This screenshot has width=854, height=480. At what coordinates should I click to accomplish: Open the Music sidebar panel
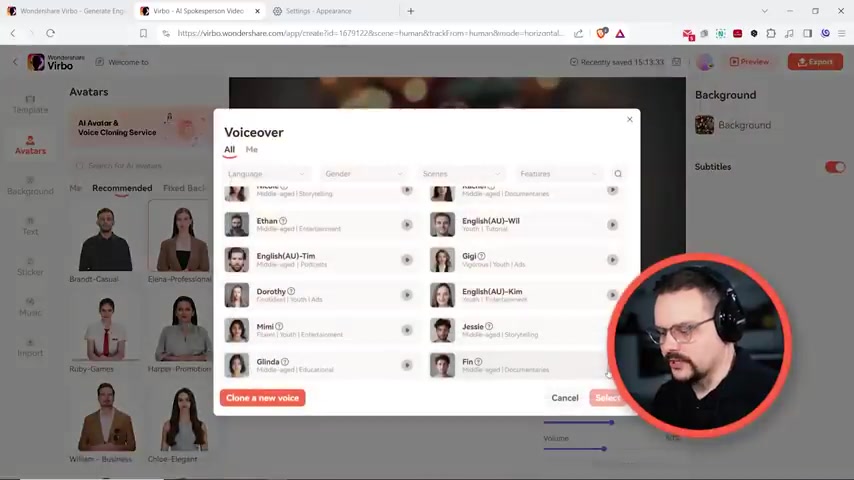(30, 307)
